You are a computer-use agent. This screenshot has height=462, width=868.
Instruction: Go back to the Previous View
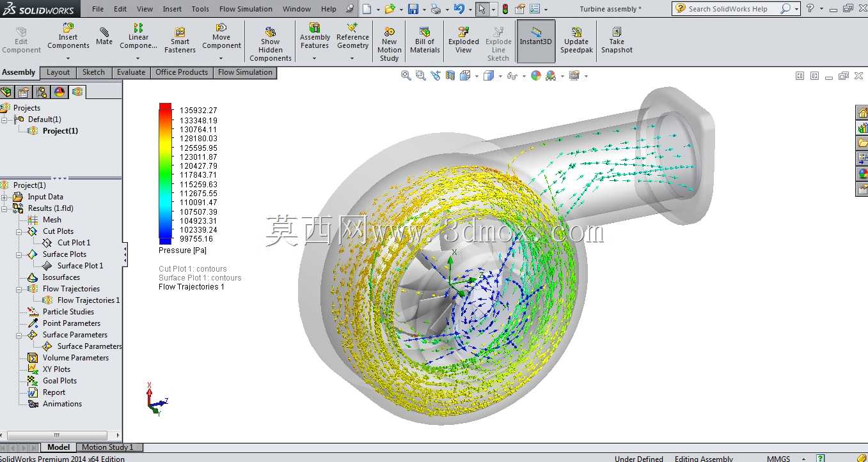(436, 75)
